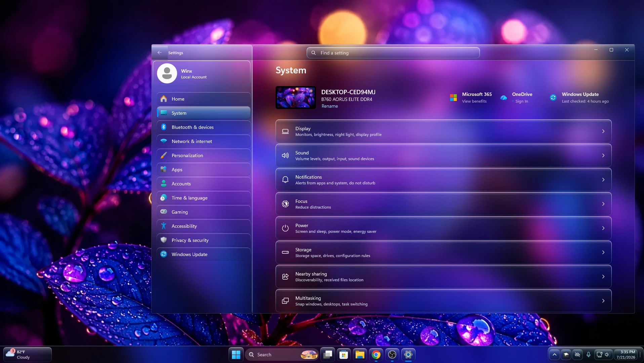This screenshot has width=644, height=363.
Task: Open Bluetooth & devices settings
Action: (x=203, y=127)
